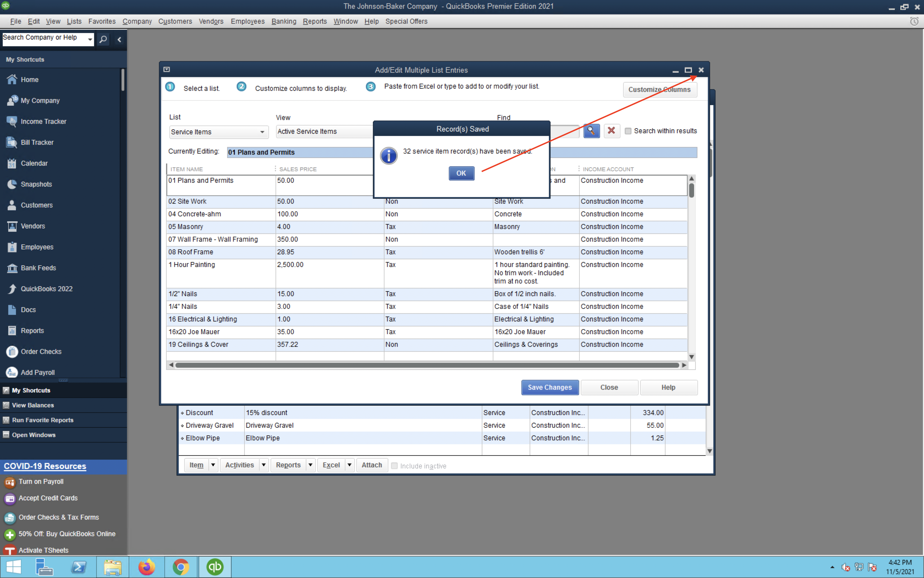This screenshot has height=578, width=924.
Task: Launch Firefox from the taskbar
Action: (x=147, y=566)
